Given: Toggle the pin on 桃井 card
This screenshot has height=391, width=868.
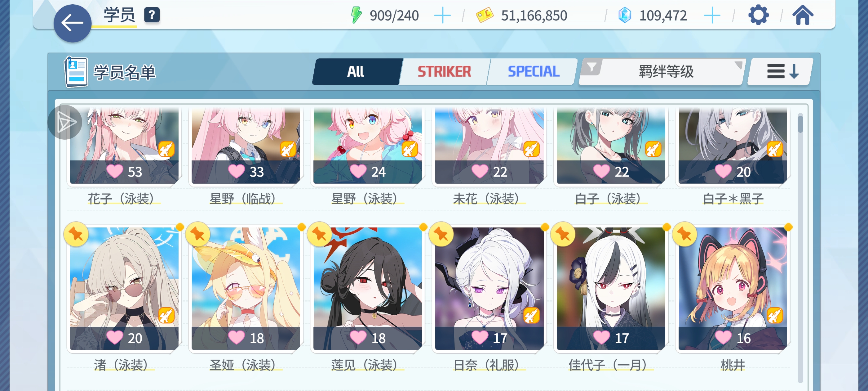Looking at the screenshot, I should point(684,234).
